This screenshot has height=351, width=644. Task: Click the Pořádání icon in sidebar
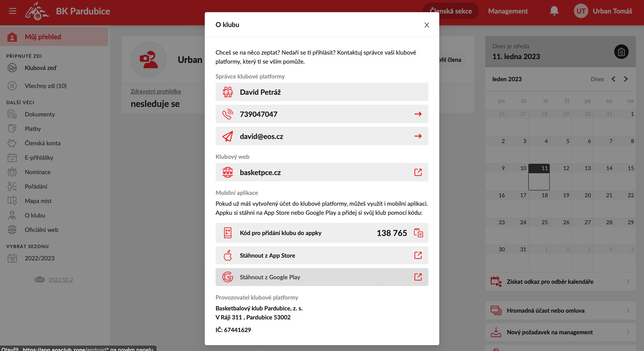12,186
